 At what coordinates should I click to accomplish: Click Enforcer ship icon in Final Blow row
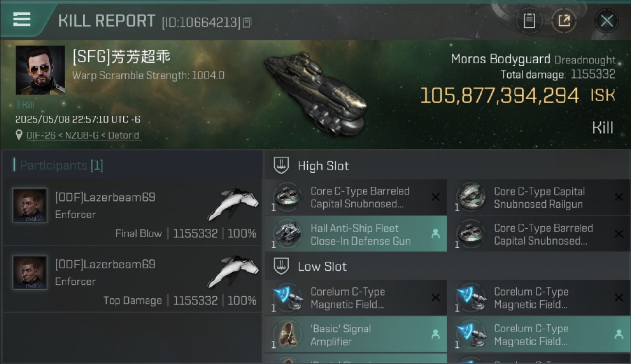[x=233, y=203]
